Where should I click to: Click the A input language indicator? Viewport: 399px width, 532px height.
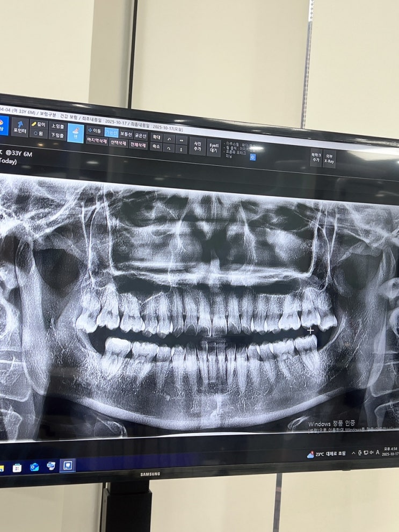pos(378,452)
